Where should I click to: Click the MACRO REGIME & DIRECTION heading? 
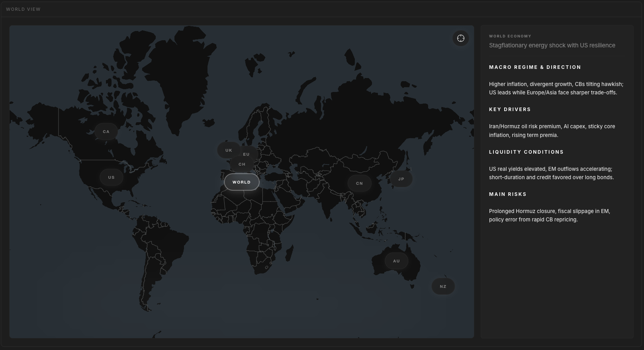pos(535,67)
